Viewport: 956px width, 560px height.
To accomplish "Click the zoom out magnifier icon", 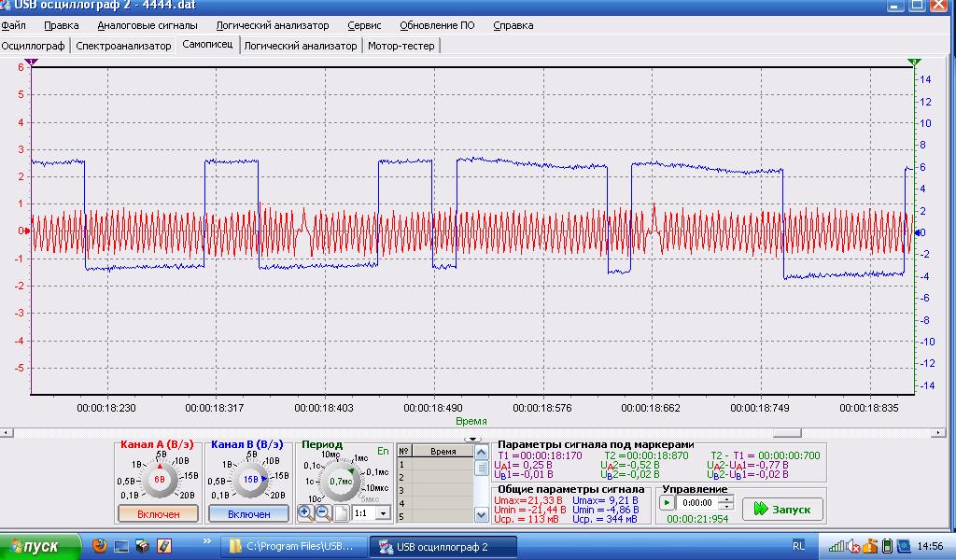I will coord(322,512).
